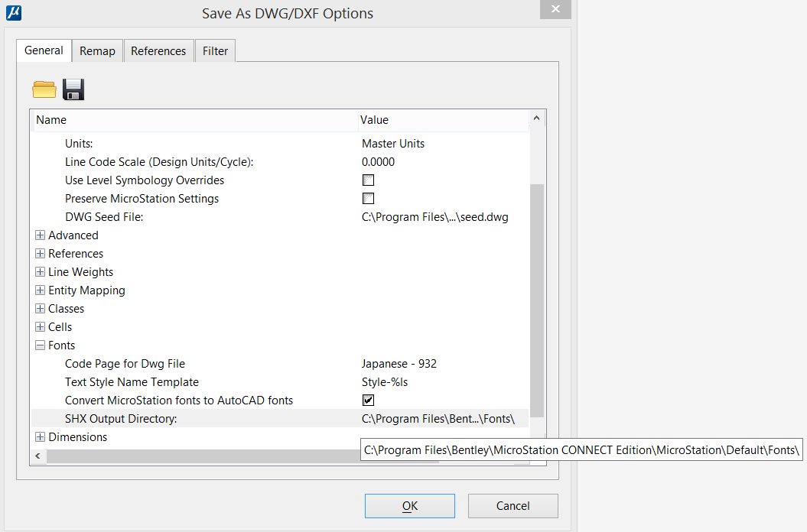807x532 pixels.
Task: Collapse the Fonts section
Action: 40,345
